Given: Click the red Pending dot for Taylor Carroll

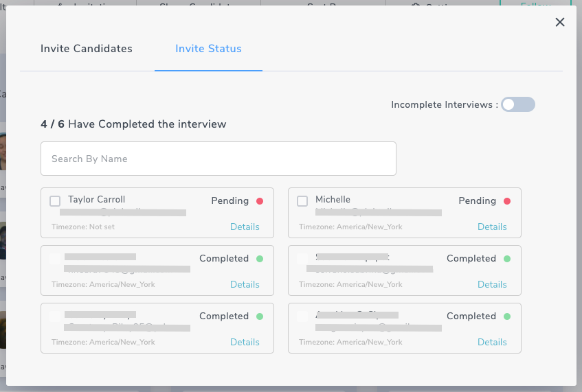Looking at the screenshot, I should pos(260,201).
